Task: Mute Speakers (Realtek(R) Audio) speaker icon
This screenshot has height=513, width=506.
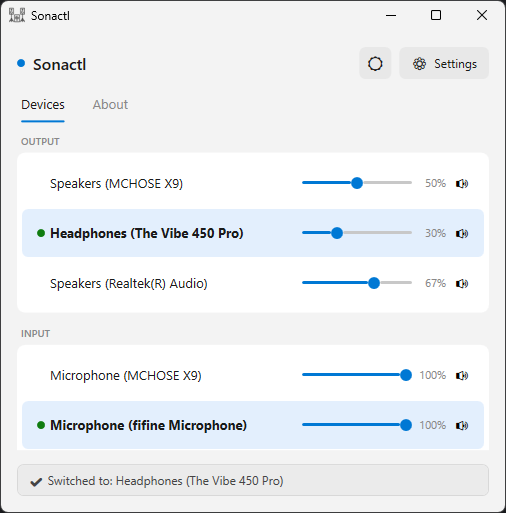Action: tap(462, 283)
